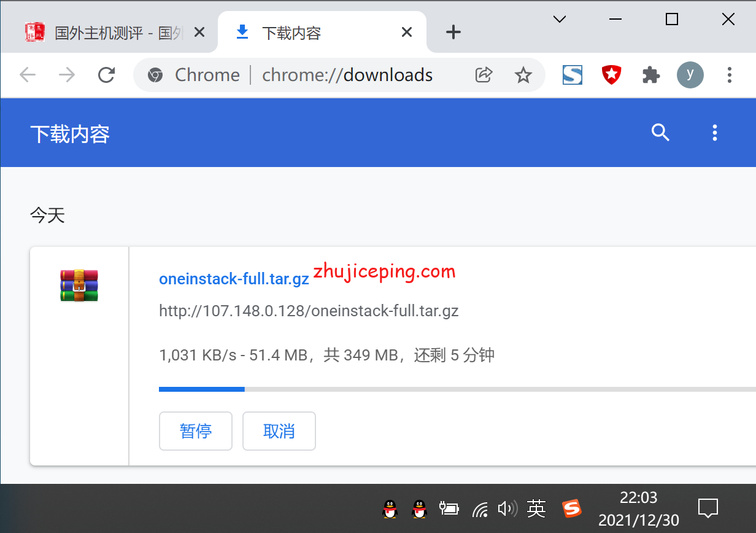Click the search icon on the downloads page

[x=660, y=133]
